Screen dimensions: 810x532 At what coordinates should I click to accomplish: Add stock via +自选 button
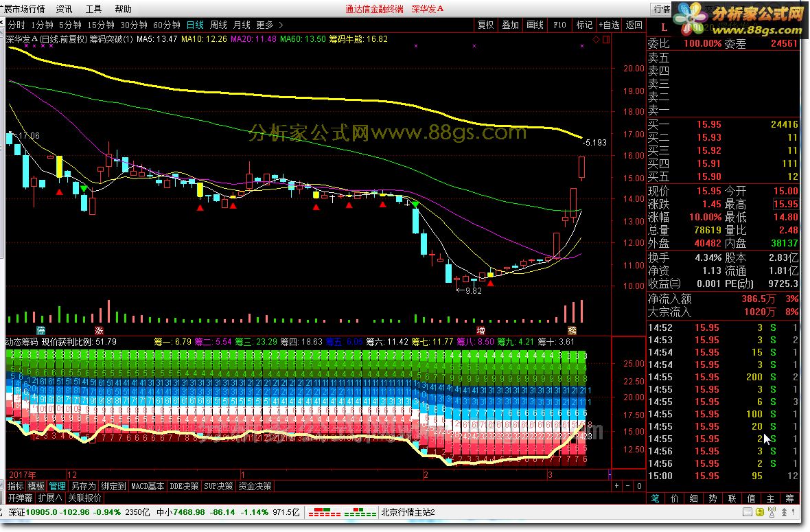(x=609, y=25)
